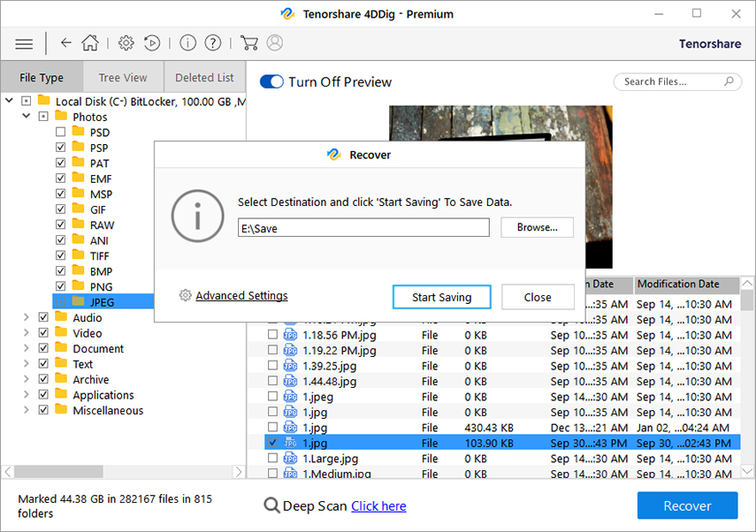756x532 pixels.
Task: Click the JPG icon of 1.44.48.jpg
Action: [x=290, y=381]
